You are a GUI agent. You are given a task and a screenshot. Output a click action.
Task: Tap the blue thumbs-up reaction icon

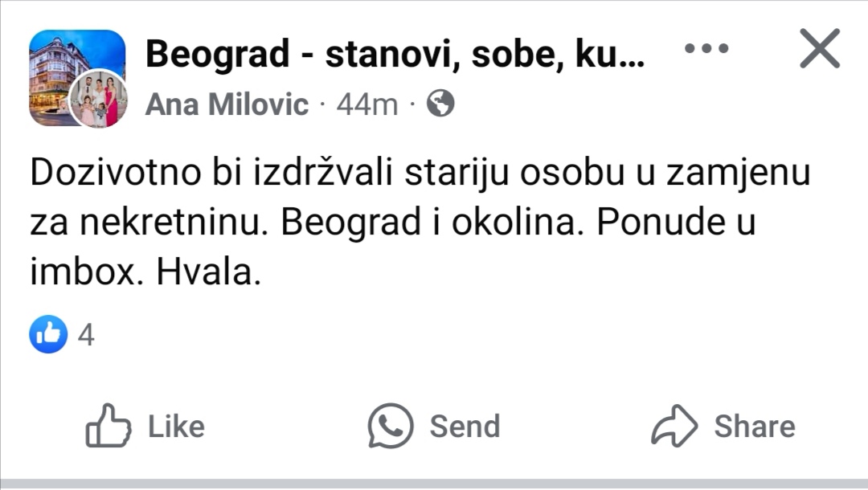[x=48, y=335]
